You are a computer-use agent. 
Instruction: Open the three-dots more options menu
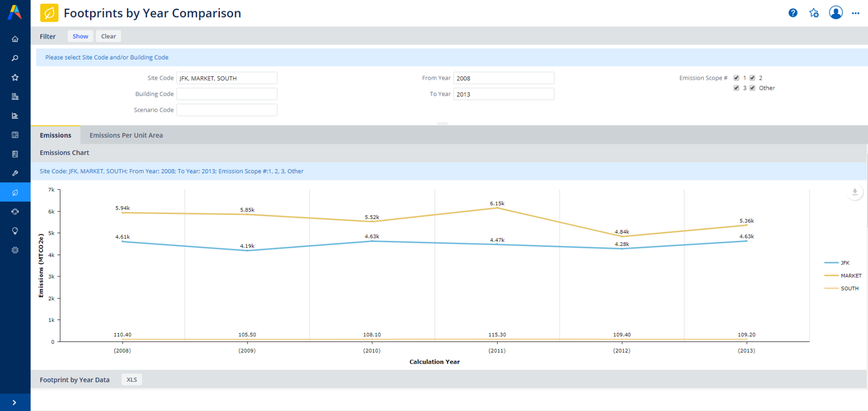tap(856, 13)
